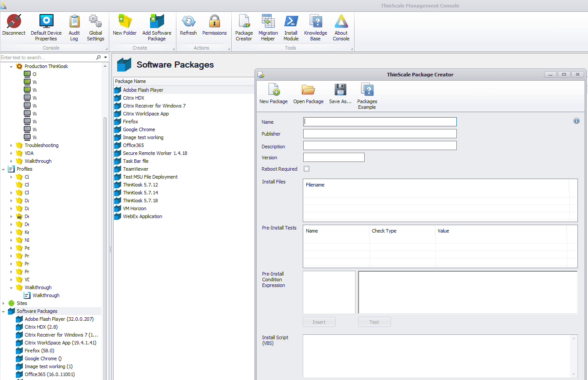
Task: Open Permissions from the ribbon
Action: tap(215, 25)
